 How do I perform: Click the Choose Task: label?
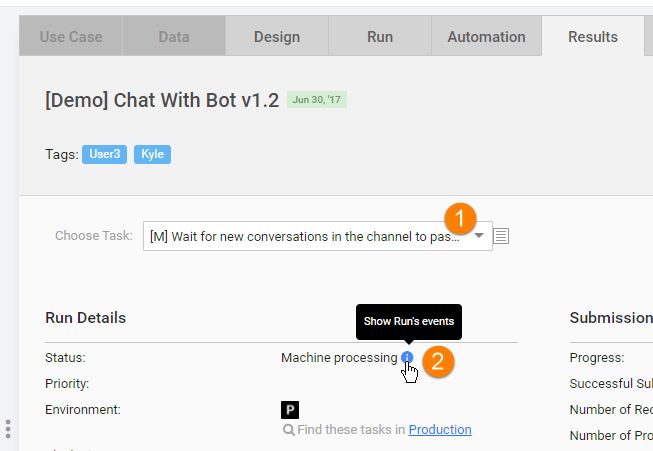94,236
